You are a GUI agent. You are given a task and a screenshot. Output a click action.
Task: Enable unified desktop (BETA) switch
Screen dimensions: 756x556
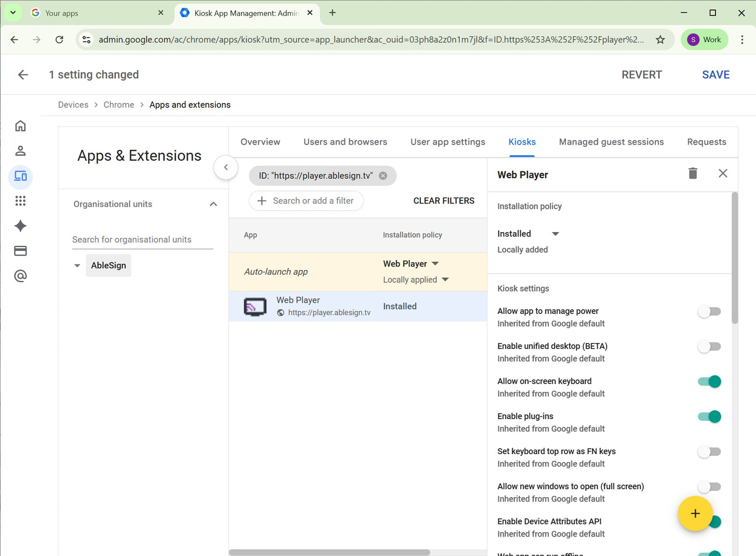709,346
